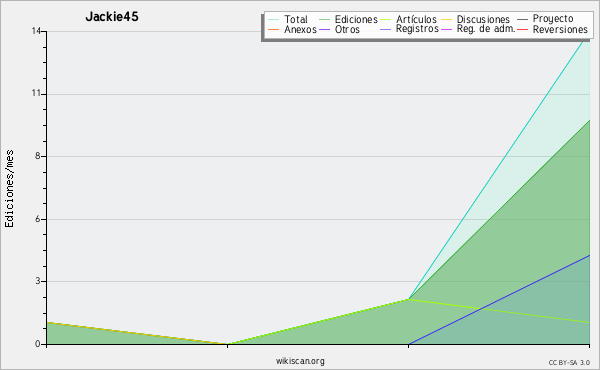Select the Reversiones legend entry
This screenshot has height=370, width=600.
[560, 29]
